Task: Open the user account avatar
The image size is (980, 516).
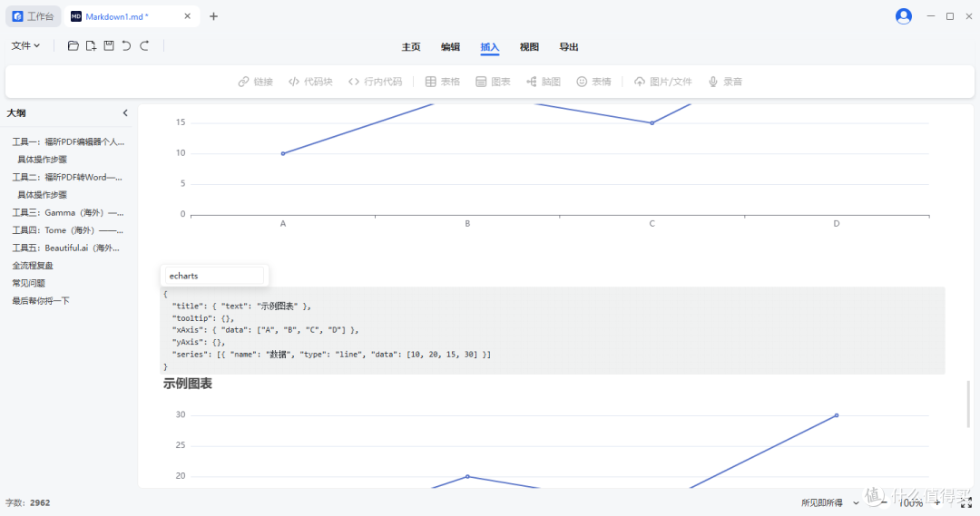Action: 903,16
